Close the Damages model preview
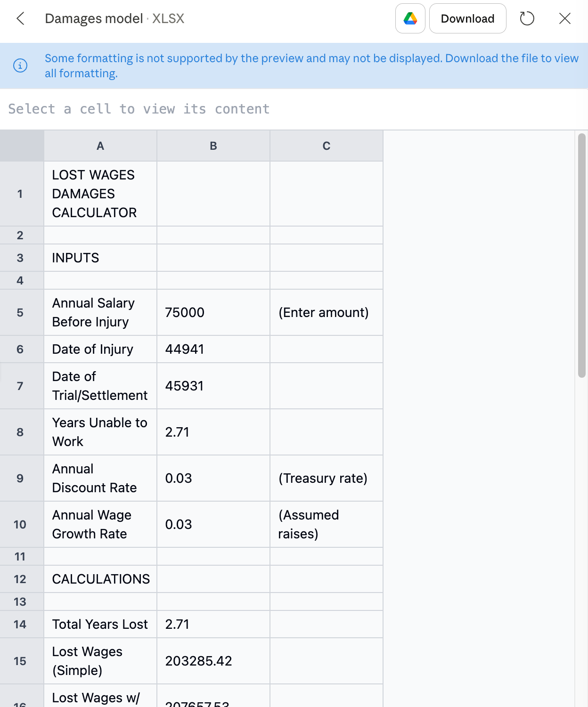Viewport: 588px width, 707px height. pos(564,19)
